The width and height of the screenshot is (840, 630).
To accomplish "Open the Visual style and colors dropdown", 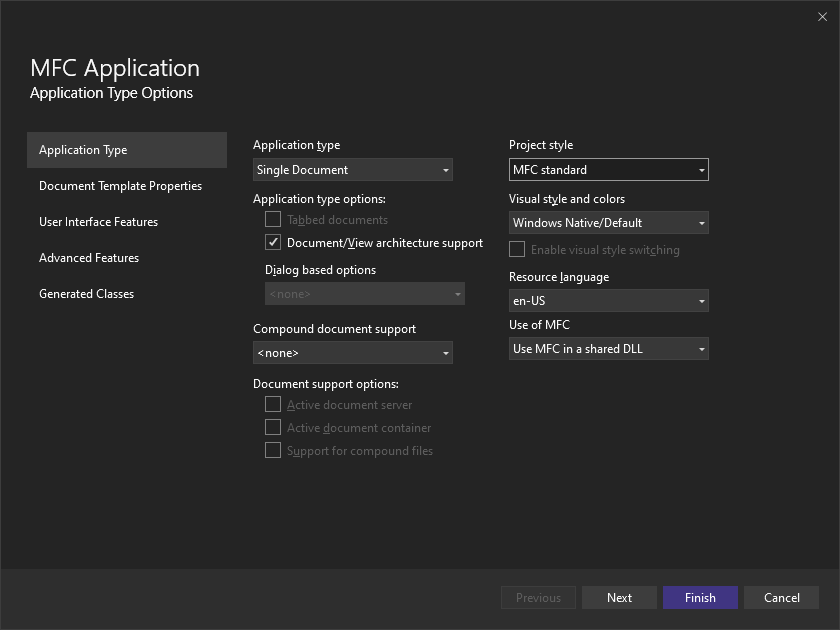I will (x=608, y=222).
